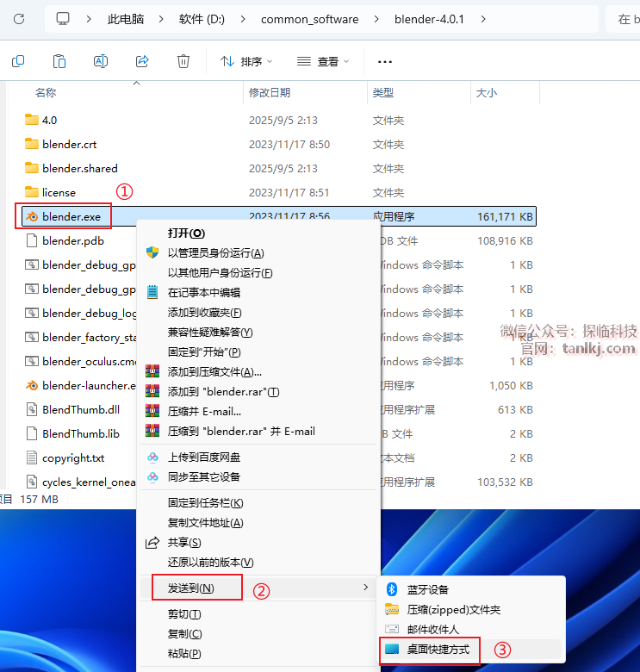Sort by 名称 column header
The width and height of the screenshot is (640, 672).
[46, 92]
